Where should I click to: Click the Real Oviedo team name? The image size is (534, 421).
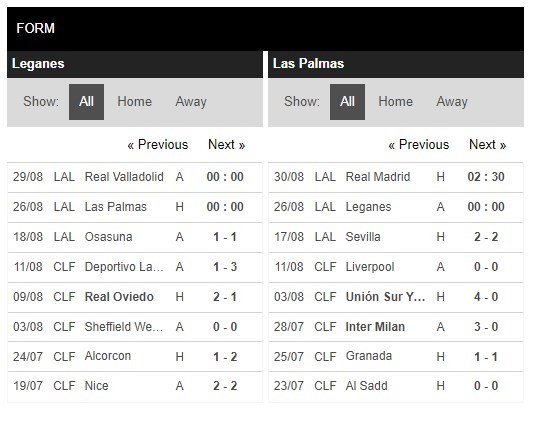(x=119, y=297)
